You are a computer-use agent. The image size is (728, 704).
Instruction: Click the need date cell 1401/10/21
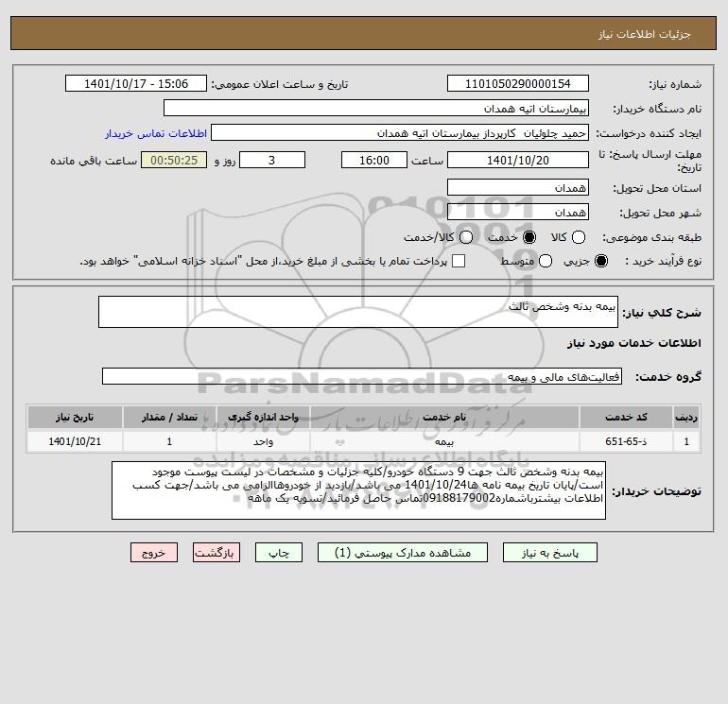(75, 441)
